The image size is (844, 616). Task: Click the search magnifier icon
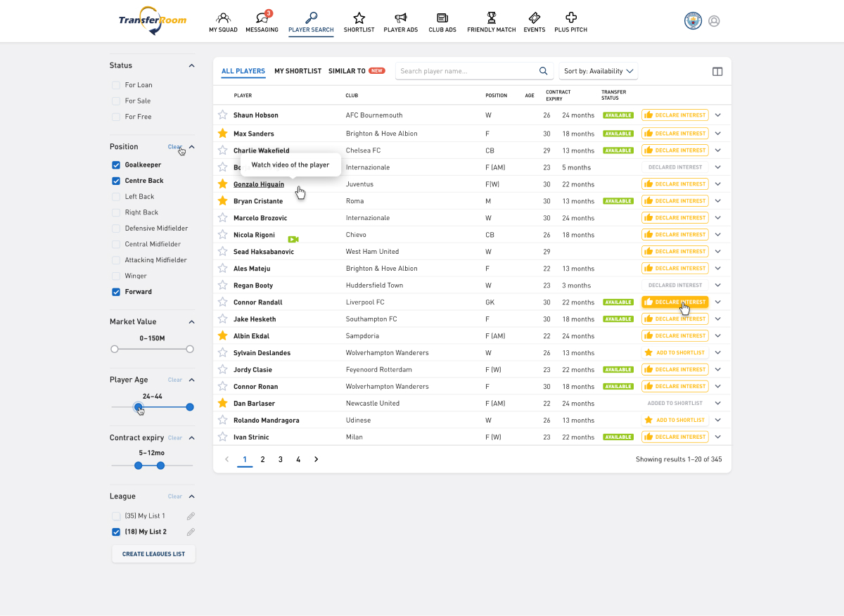click(543, 71)
